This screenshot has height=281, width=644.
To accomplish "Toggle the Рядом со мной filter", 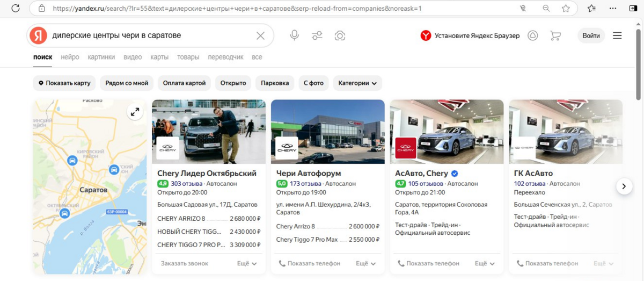I will (127, 83).
